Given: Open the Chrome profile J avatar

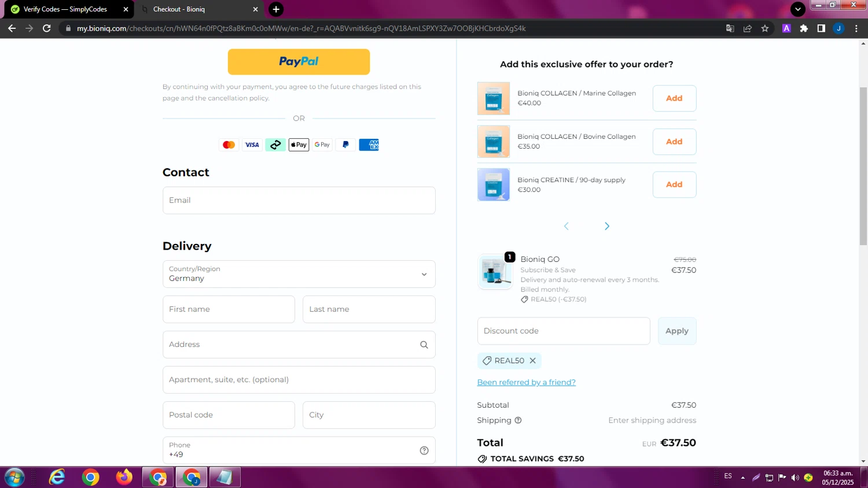Looking at the screenshot, I should pyautogui.click(x=838, y=28).
